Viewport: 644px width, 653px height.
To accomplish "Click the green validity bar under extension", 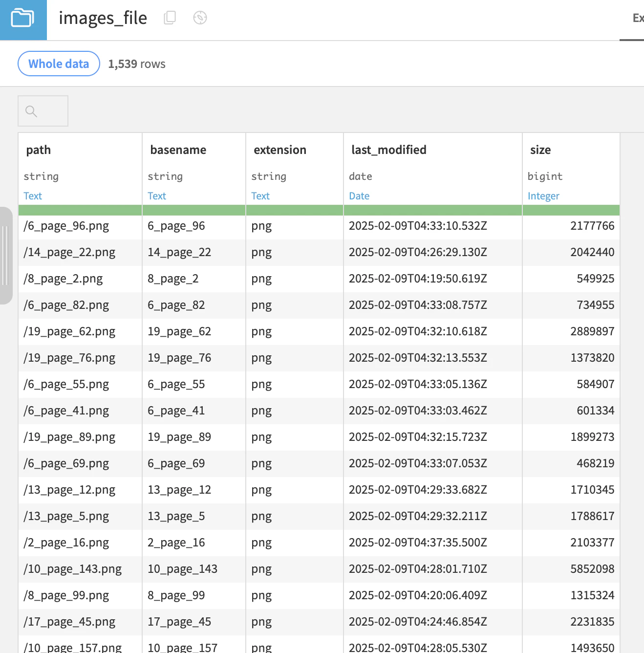I will coord(295,210).
